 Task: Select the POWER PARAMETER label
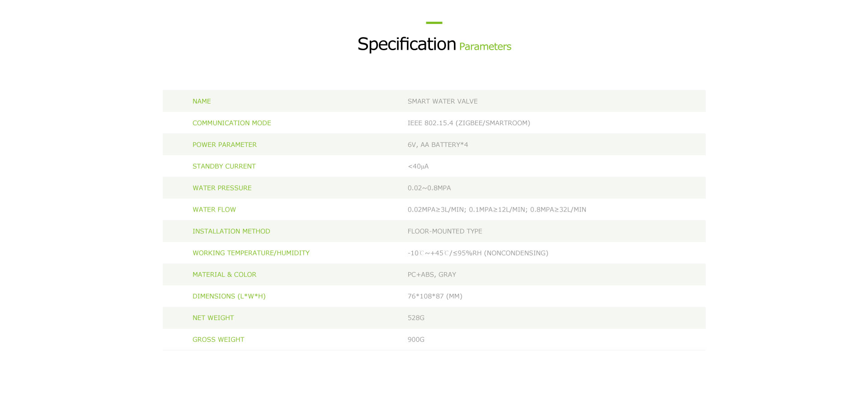tap(225, 145)
